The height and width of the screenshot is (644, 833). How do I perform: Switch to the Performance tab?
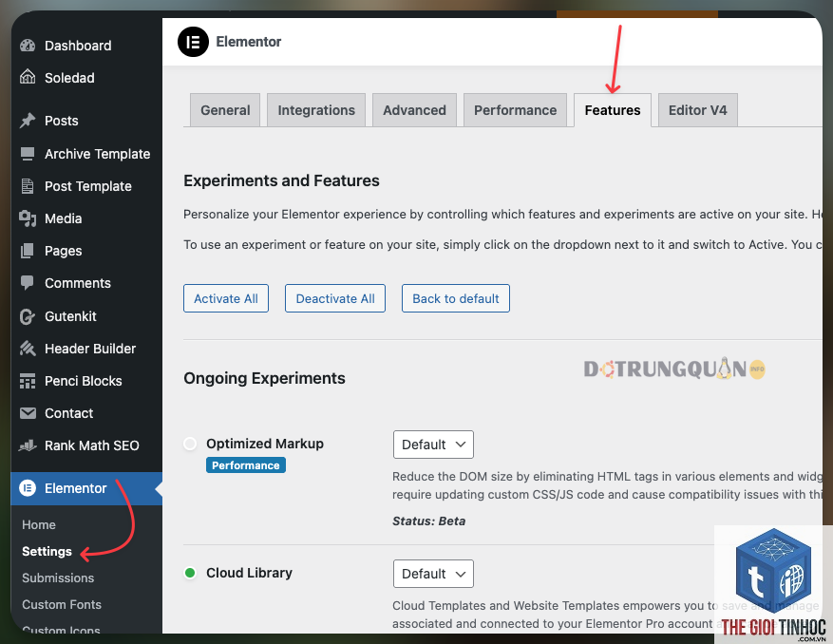point(516,110)
